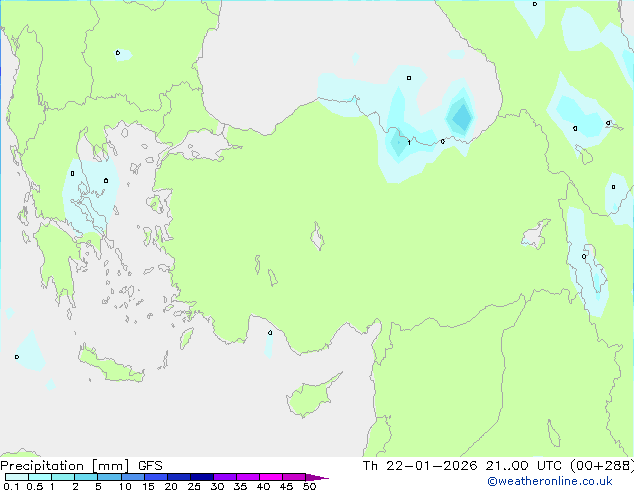Open the weatheronline.co.uk link
The height and width of the screenshot is (490, 634).
550,481
